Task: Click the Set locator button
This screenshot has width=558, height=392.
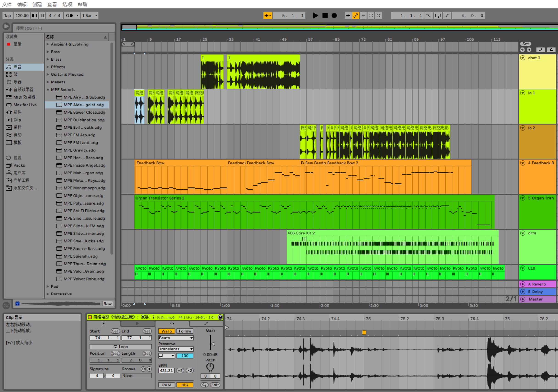Action: coord(525,44)
